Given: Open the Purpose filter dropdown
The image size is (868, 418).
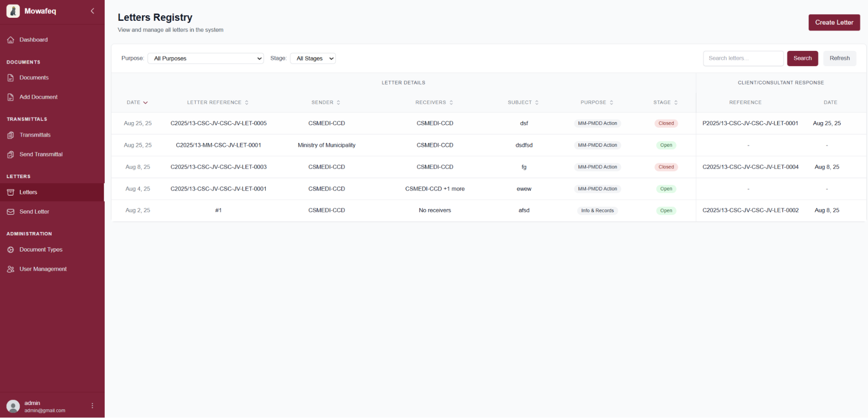Looking at the screenshot, I should (x=205, y=58).
